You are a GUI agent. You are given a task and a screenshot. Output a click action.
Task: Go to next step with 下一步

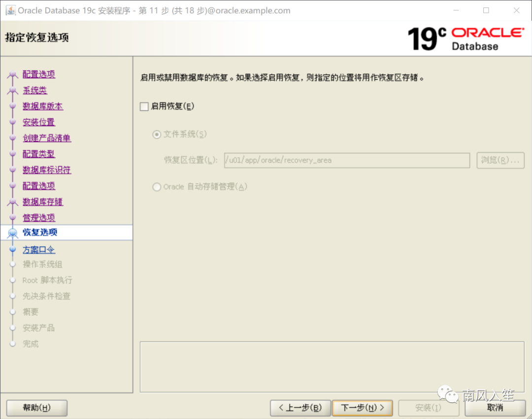pyautogui.click(x=363, y=408)
